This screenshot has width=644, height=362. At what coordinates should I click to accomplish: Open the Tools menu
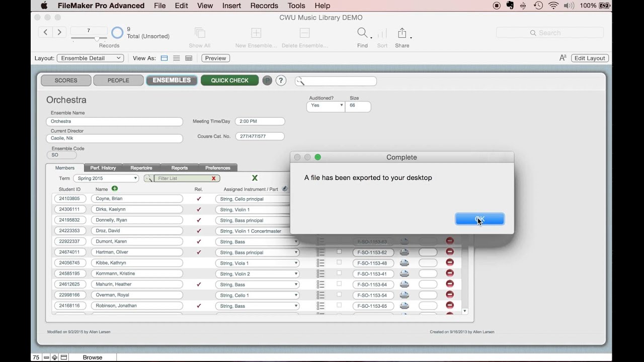pyautogui.click(x=296, y=6)
